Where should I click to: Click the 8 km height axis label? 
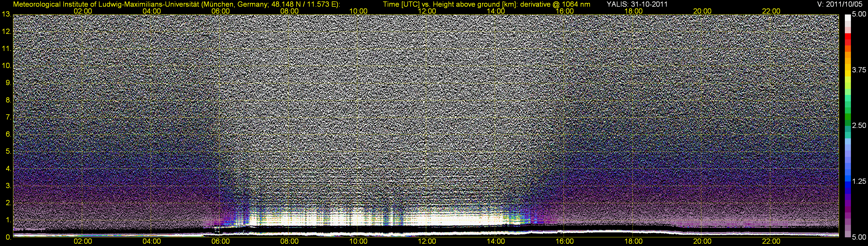[x=9, y=100]
